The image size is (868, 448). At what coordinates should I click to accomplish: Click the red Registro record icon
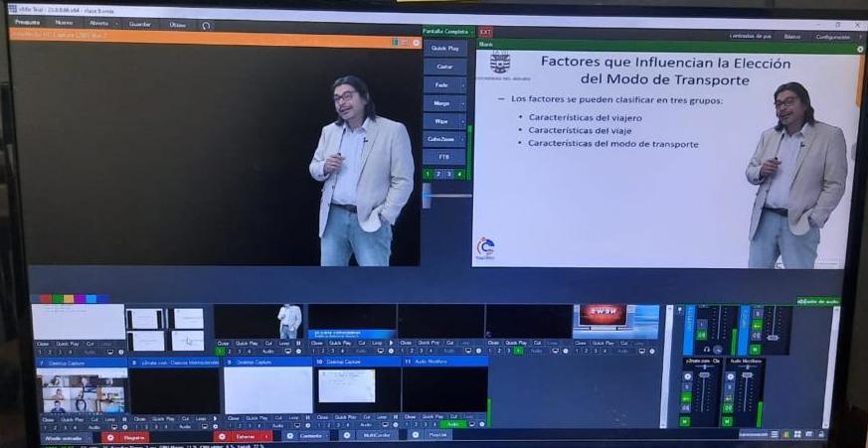[x=109, y=437]
